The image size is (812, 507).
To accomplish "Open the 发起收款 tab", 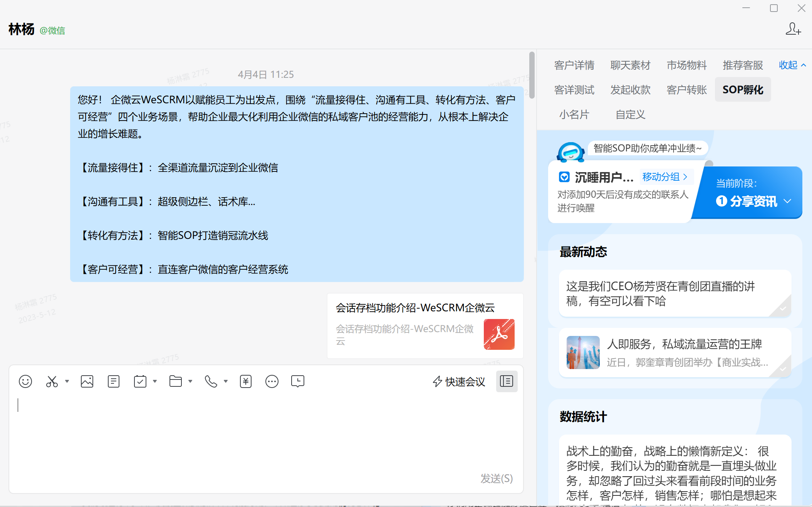I will pyautogui.click(x=631, y=90).
